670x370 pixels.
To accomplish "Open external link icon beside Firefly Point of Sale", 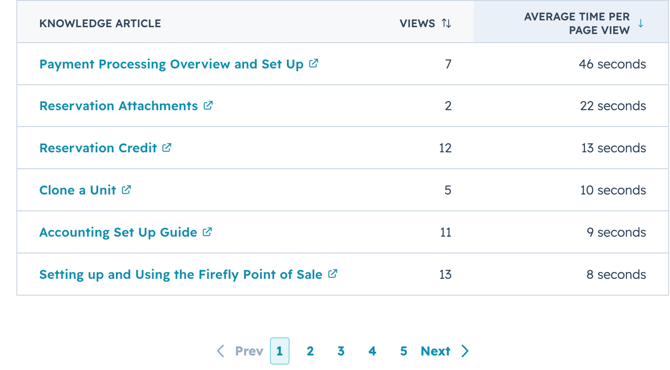I will pos(333,273).
